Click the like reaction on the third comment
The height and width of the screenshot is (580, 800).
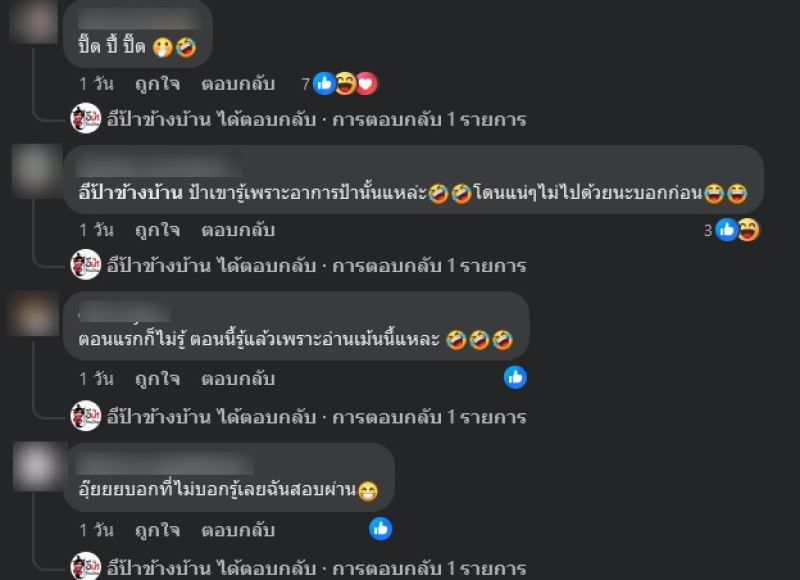click(515, 377)
